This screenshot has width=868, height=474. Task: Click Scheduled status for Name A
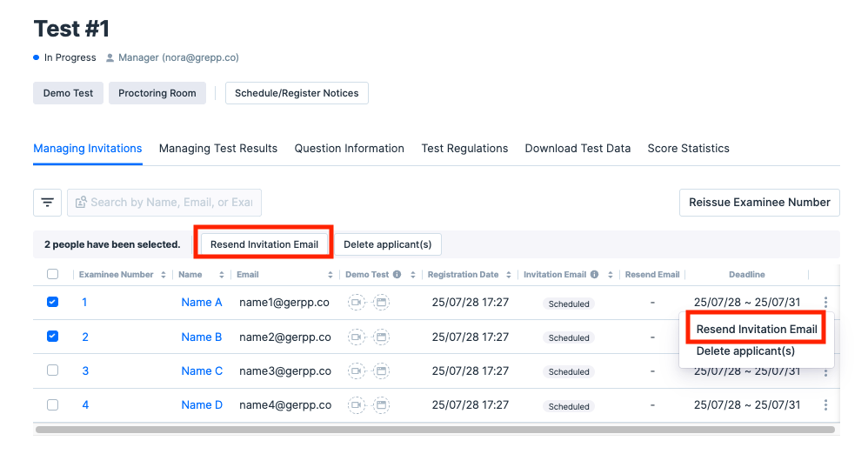coord(569,304)
